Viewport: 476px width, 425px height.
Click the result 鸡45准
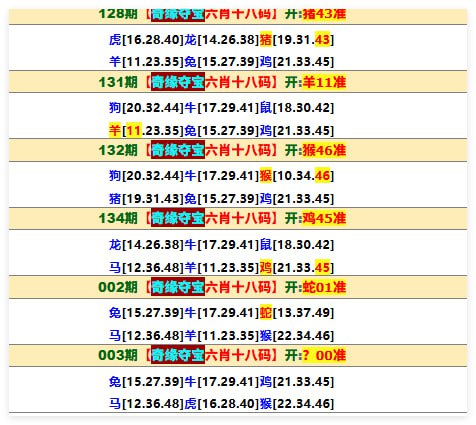[324, 218]
